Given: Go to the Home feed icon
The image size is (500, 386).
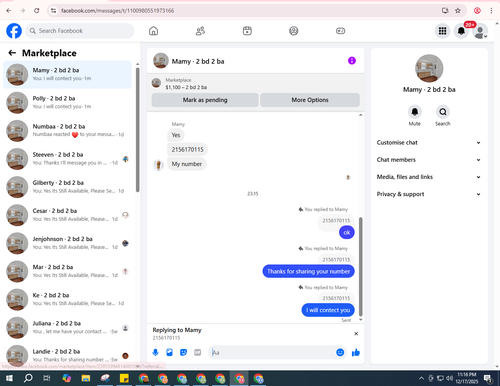Looking at the screenshot, I should 153,31.
